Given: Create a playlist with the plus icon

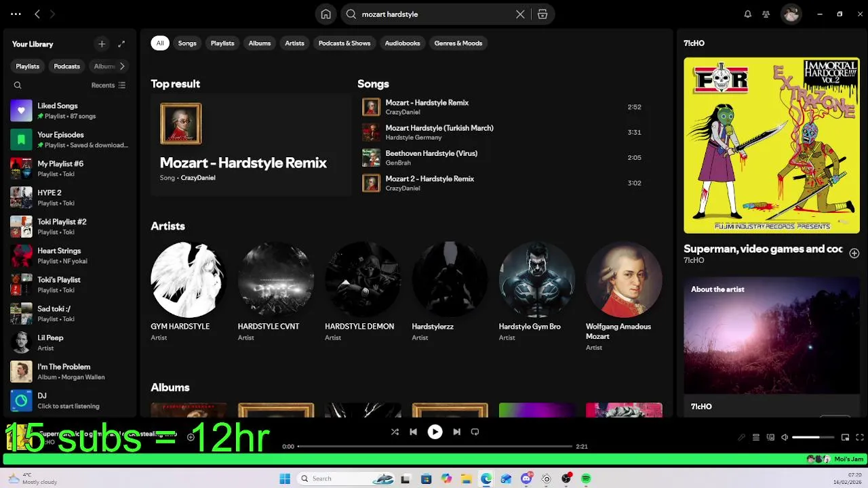Looking at the screenshot, I should tap(102, 44).
